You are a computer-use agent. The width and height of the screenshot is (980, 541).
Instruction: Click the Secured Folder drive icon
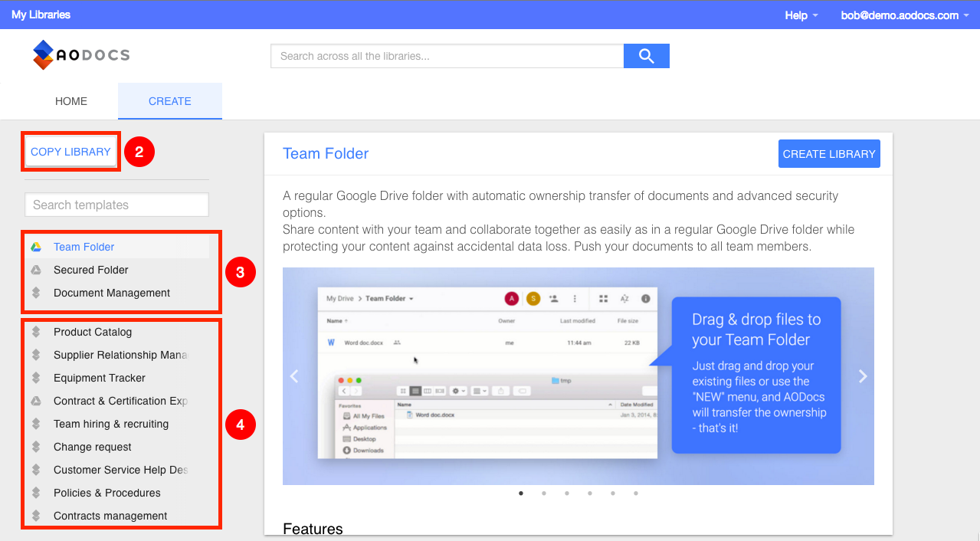pyautogui.click(x=36, y=270)
